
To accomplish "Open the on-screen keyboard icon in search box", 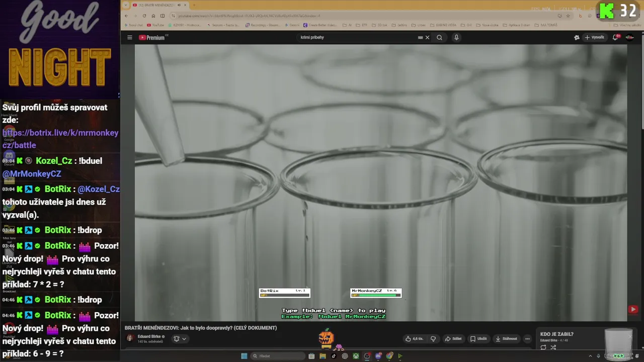I will click(420, 37).
